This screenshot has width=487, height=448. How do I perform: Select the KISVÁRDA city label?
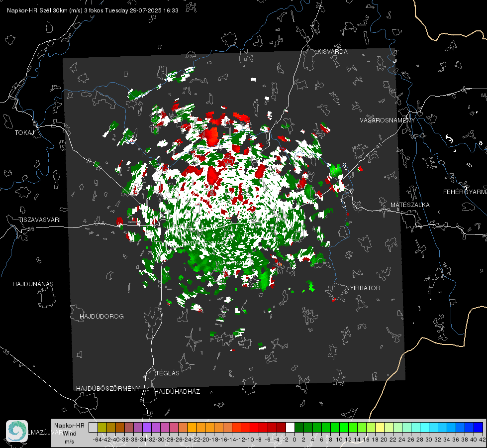click(332, 52)
